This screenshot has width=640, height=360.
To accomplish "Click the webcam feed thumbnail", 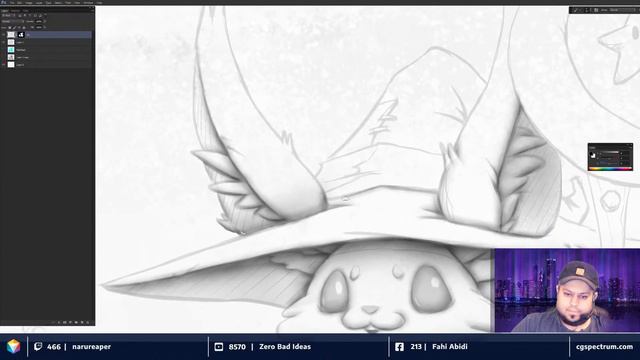I will pyautogui.click(x=567, y=290).
